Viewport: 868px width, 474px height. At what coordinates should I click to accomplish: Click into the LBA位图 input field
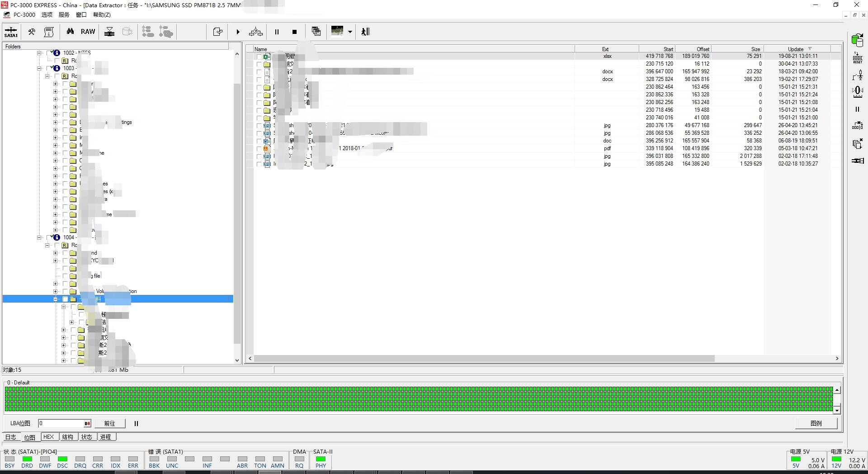point(61,423)
